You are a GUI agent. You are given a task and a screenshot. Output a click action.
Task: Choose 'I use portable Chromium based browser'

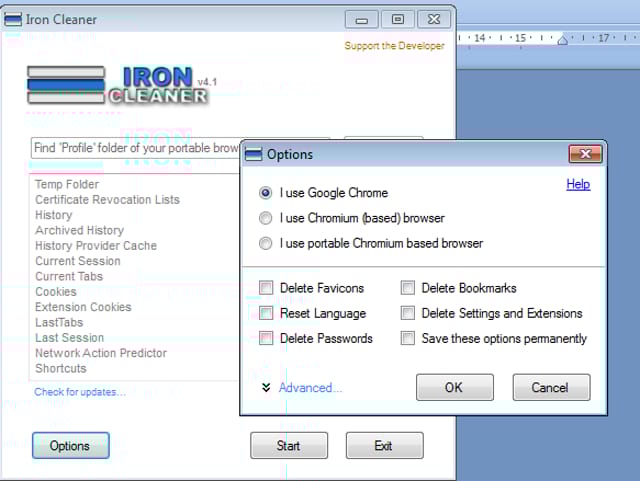point(265,243)
